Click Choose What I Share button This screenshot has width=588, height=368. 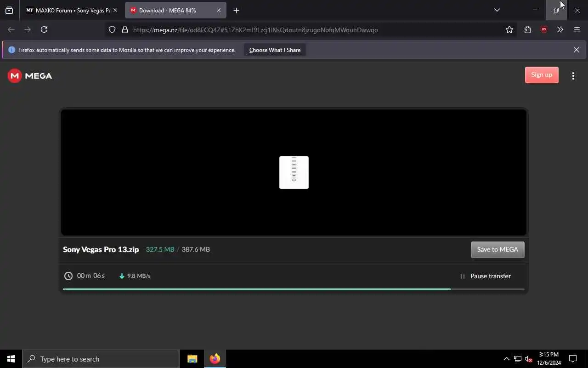275,50
